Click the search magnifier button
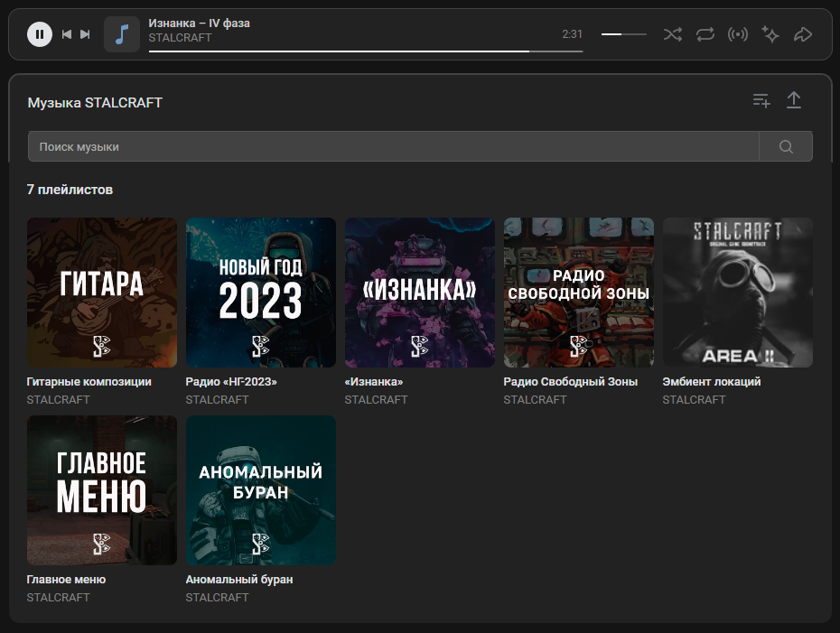 pos(786,147)
